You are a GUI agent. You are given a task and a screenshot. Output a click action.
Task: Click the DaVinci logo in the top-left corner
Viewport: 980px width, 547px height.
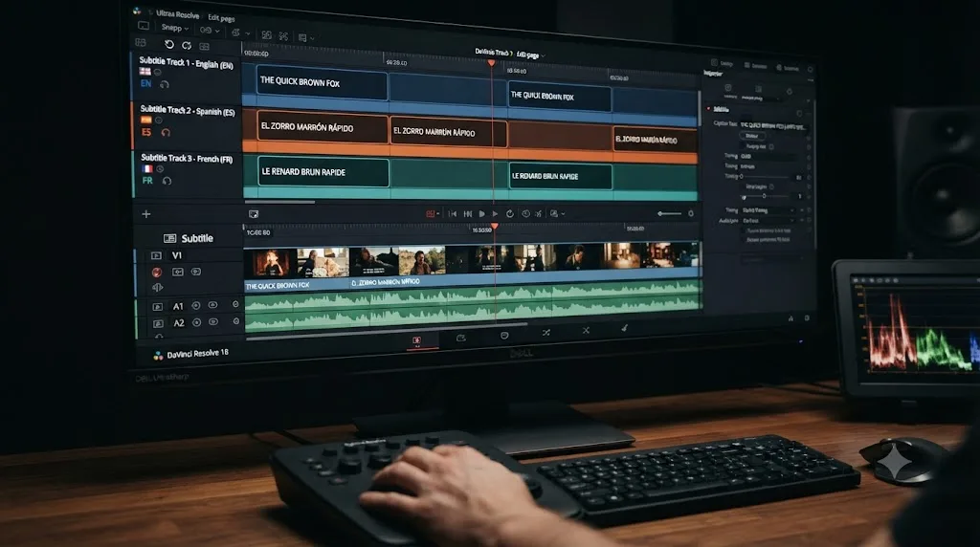(137, 11)
